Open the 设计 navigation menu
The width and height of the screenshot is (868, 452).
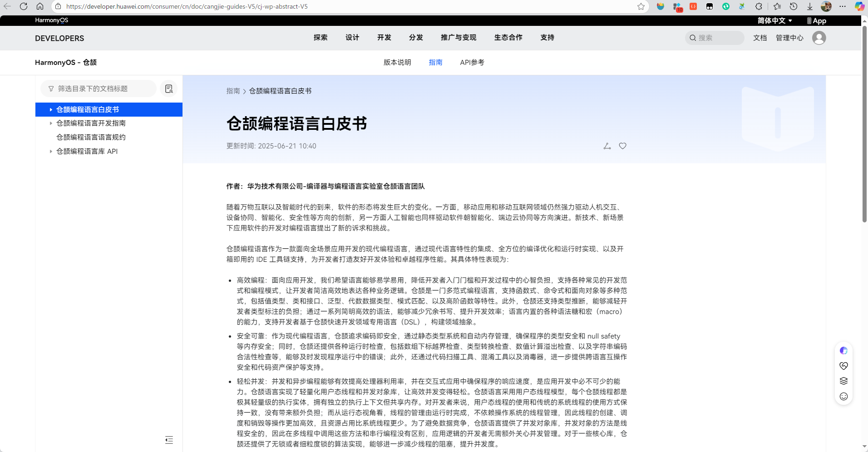[x=352, y=38]
